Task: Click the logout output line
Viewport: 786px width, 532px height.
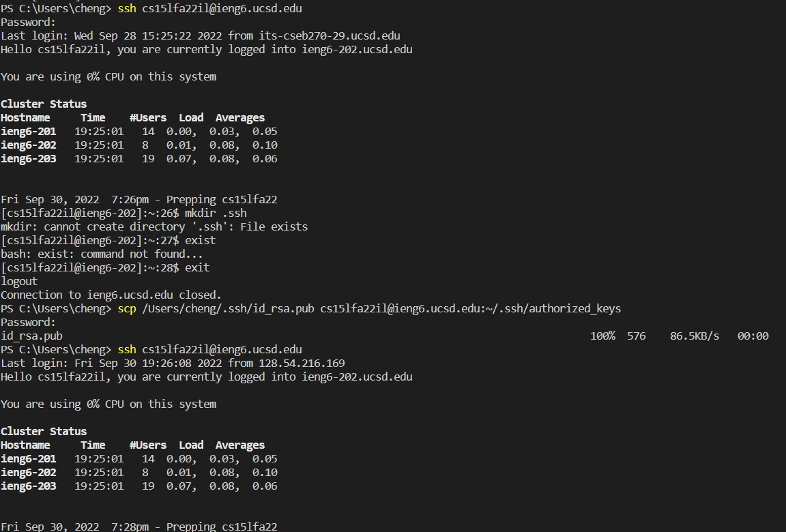Action: (x=19, y=282)
